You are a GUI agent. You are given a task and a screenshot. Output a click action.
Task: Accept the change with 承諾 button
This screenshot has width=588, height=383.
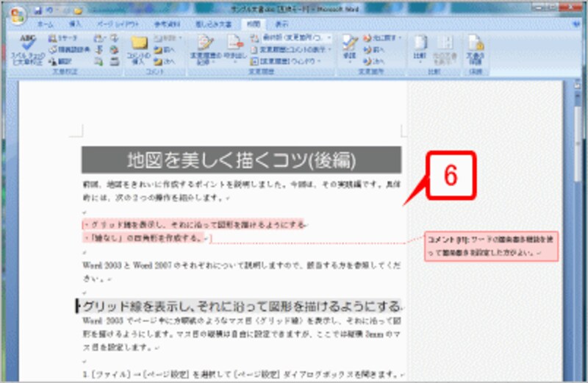(x=349, y=49)
